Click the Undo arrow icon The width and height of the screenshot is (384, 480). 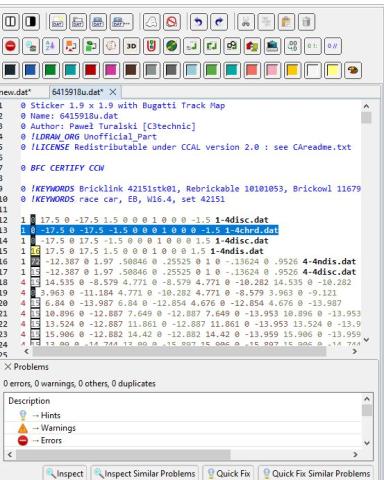tap(199, 22)
